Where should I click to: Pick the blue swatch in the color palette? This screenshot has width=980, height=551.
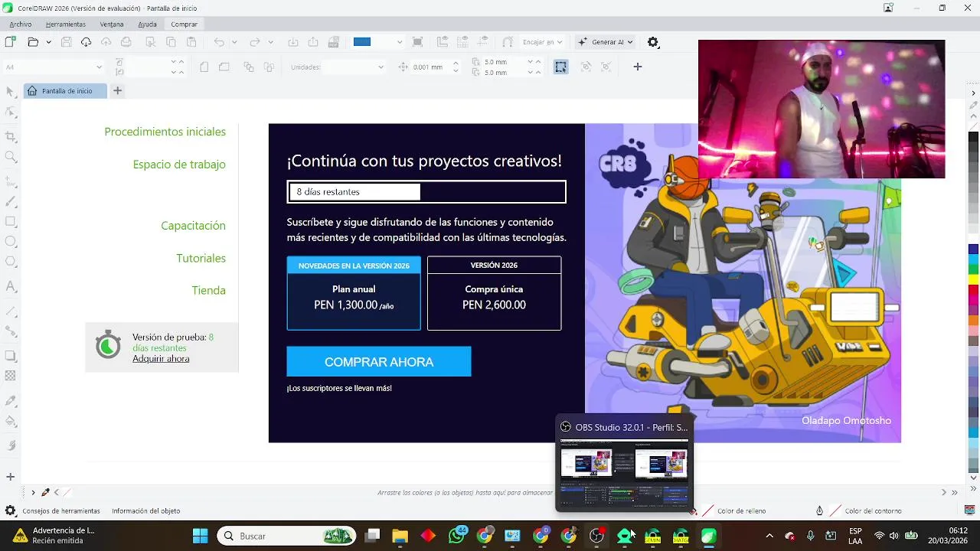973,249
